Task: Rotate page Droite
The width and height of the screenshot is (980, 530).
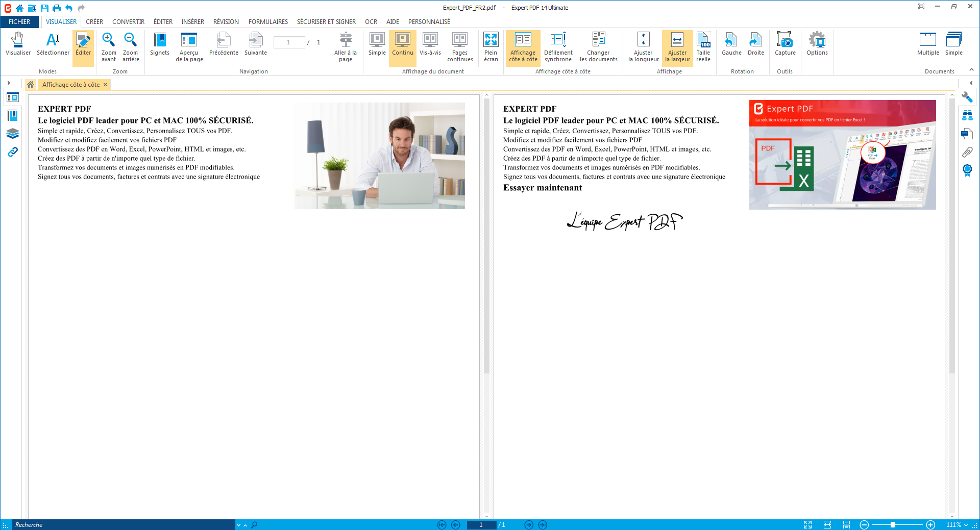Action: point(756,44)
